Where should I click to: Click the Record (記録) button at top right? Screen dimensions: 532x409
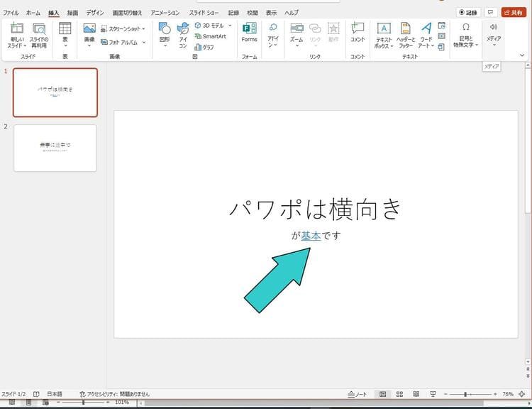(x=468, y=13)
